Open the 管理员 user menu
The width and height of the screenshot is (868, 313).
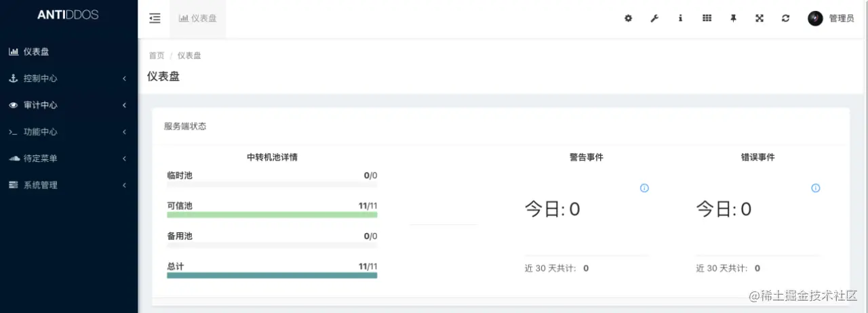831,19
